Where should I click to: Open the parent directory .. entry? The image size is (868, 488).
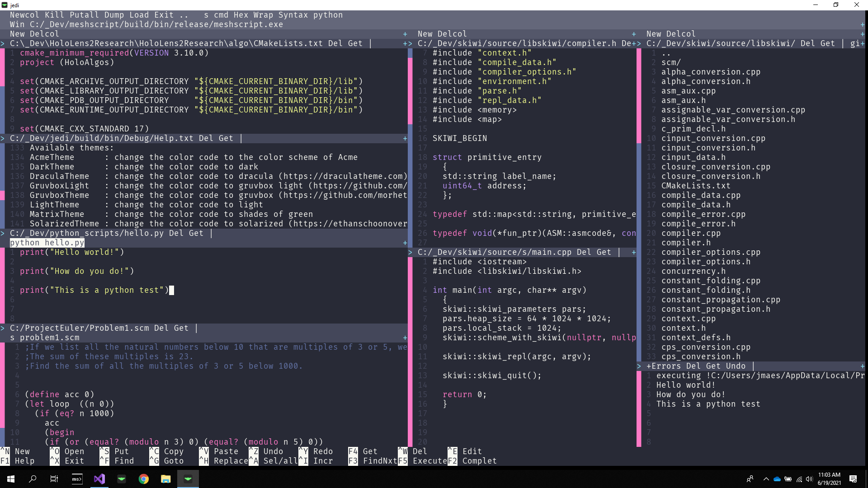(x=666, y=53)
